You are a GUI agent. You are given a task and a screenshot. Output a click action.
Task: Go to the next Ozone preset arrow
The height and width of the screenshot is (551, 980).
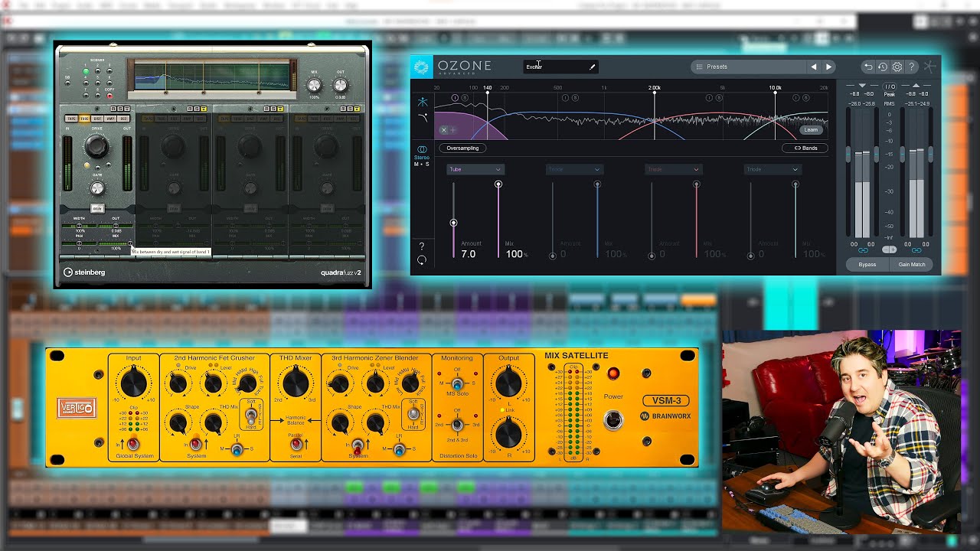(828, 67)
